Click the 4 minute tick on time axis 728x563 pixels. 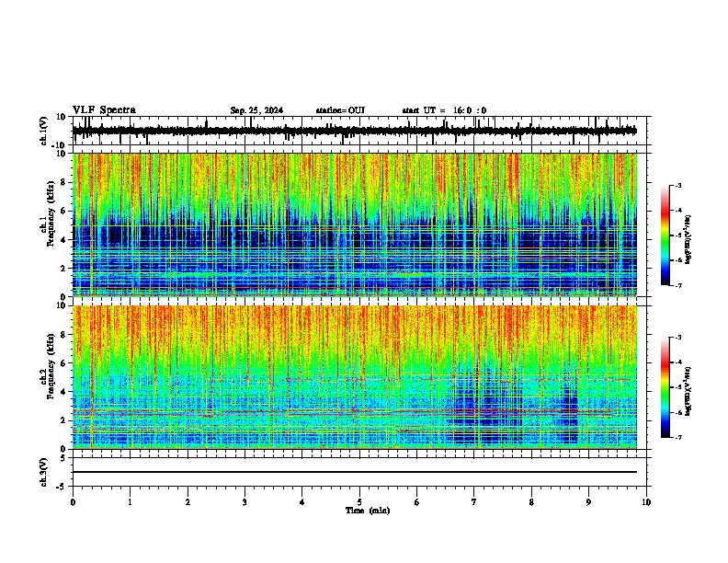(x=302, y=502)
